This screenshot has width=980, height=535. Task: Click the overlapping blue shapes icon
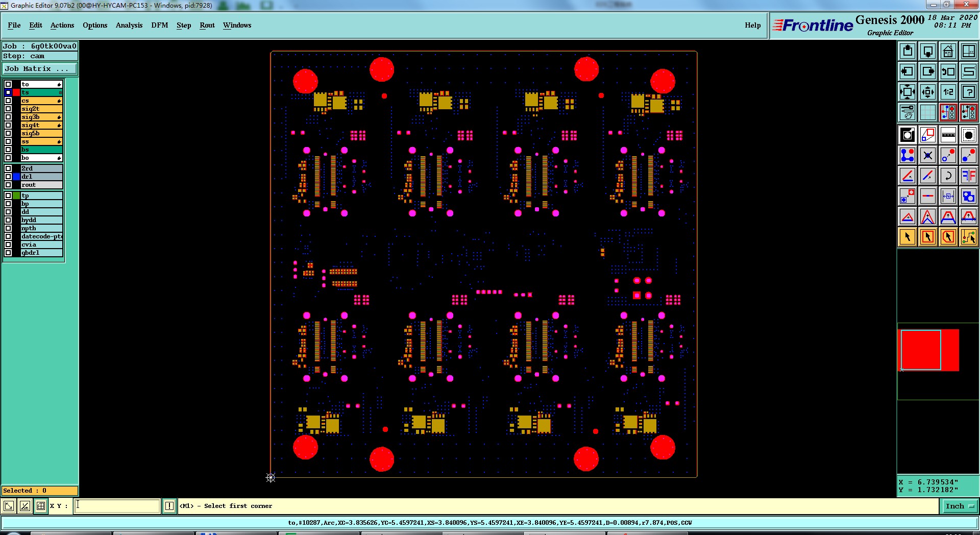[969, 196]
